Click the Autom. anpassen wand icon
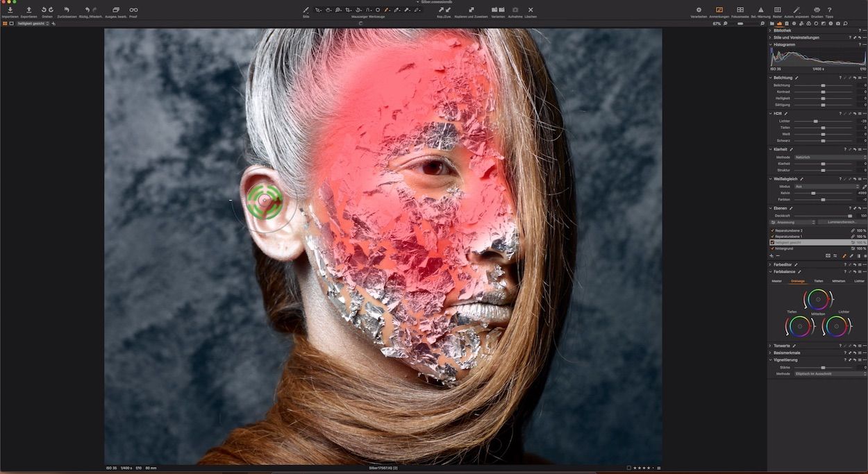This screenshot has width=868, height=474. [x=796, y=10]
